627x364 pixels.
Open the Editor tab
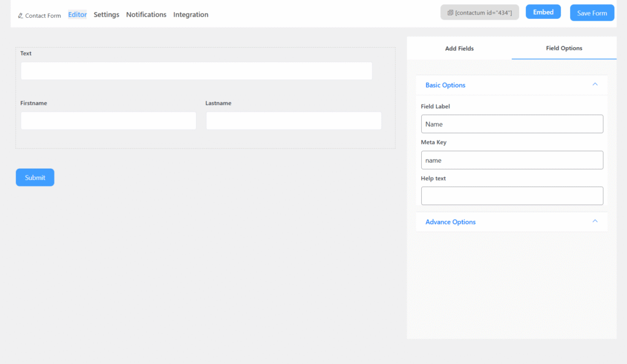point(77,15)
